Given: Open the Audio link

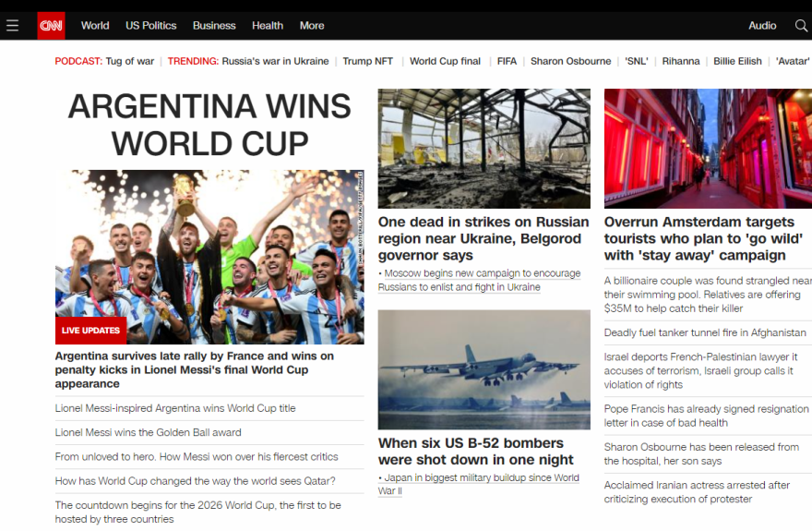Looking at the screenshot, I should click(x=762, y=25).
